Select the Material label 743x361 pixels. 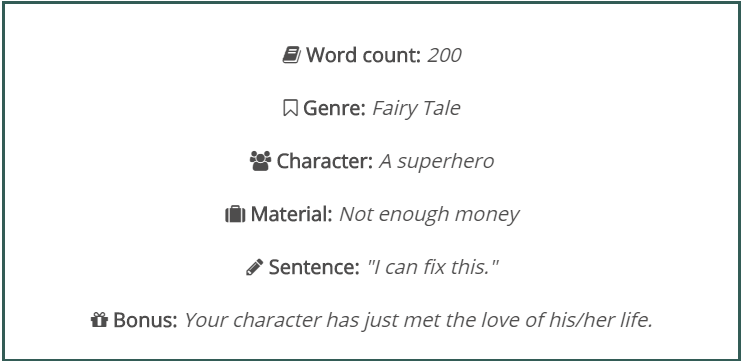291,215
